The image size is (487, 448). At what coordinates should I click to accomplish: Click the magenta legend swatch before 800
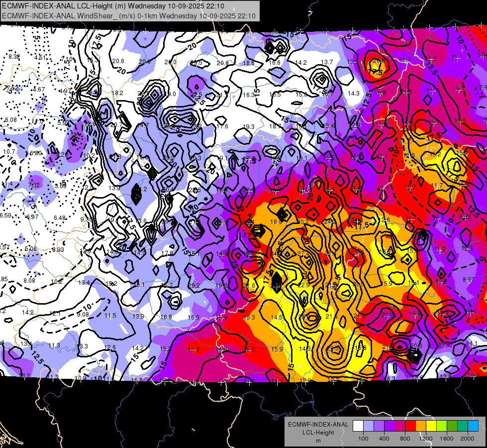click(x=400, y=426)
